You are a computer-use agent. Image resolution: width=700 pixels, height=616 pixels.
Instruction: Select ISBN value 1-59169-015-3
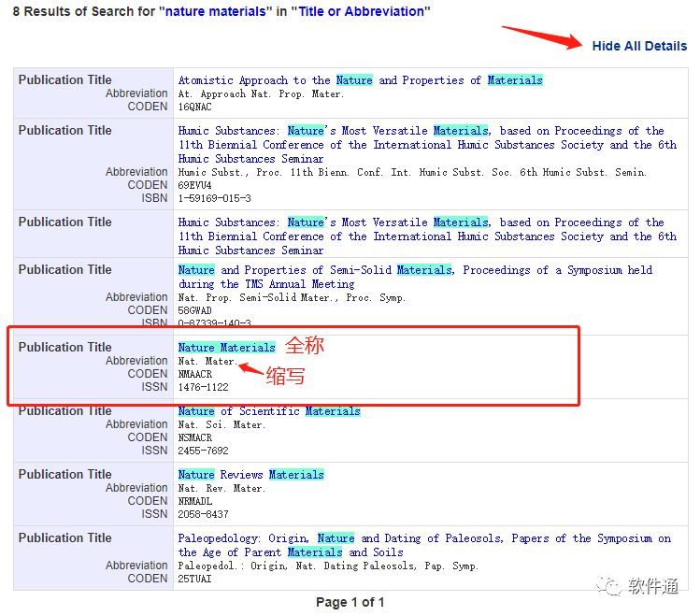215,198
